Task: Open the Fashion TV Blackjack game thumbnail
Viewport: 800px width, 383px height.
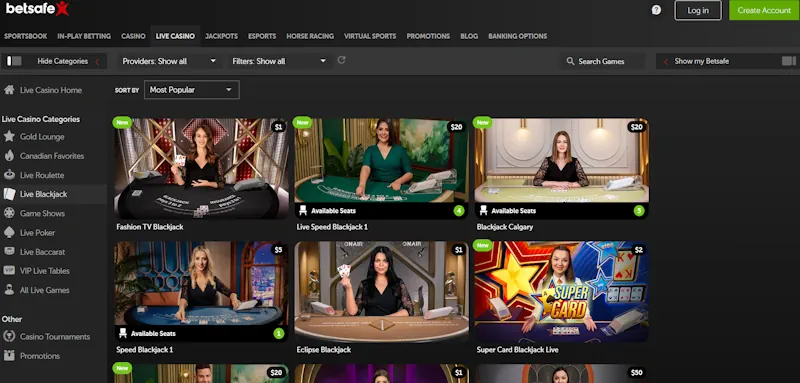Action: (x=201, y=168)
